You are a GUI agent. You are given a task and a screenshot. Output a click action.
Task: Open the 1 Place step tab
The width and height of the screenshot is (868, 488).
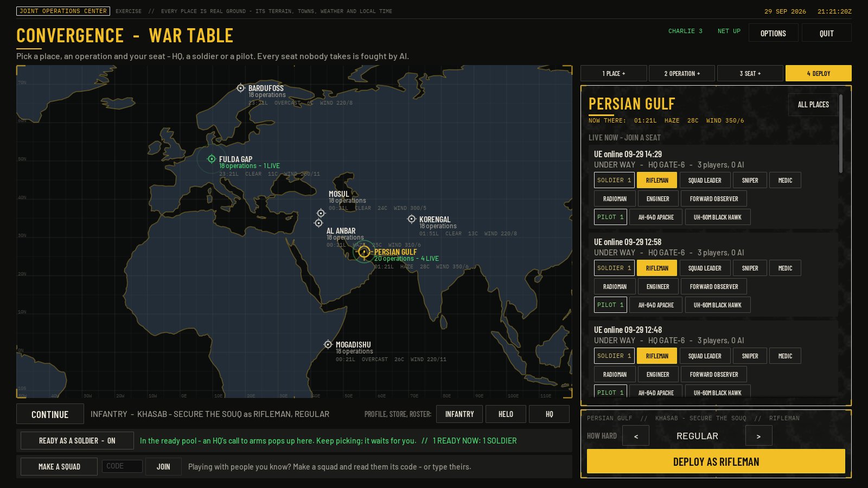(x=614, y=73)
